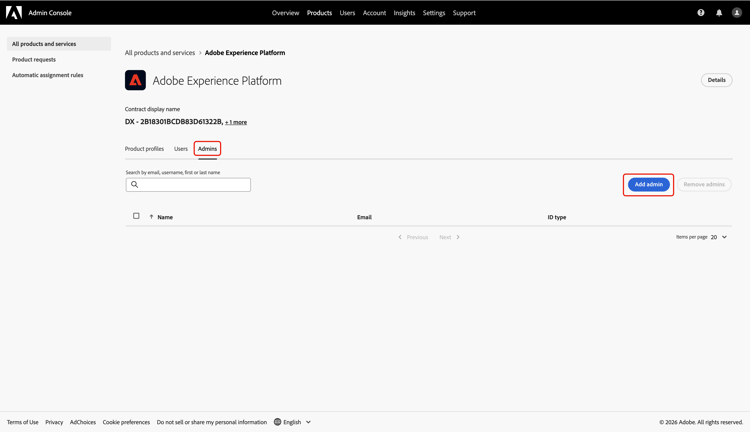Open the Terms of Use footer link
The width and height of the screenshot is (750, 432).
(x=22, y=422)
